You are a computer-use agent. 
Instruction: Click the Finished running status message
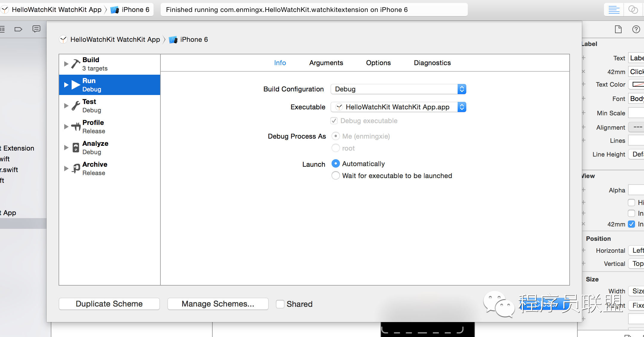click(287, 10)
